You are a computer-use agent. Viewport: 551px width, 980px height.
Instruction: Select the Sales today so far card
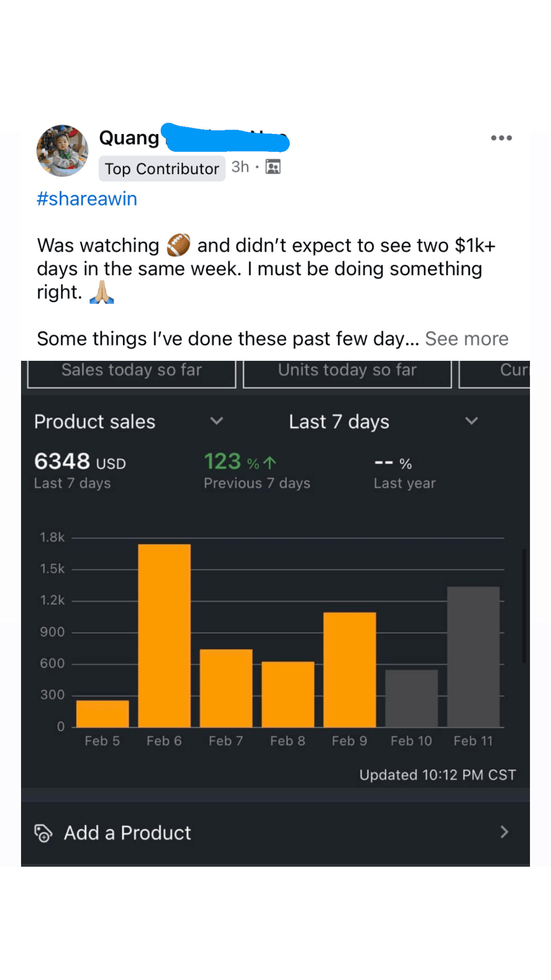[x=132, y=373]
